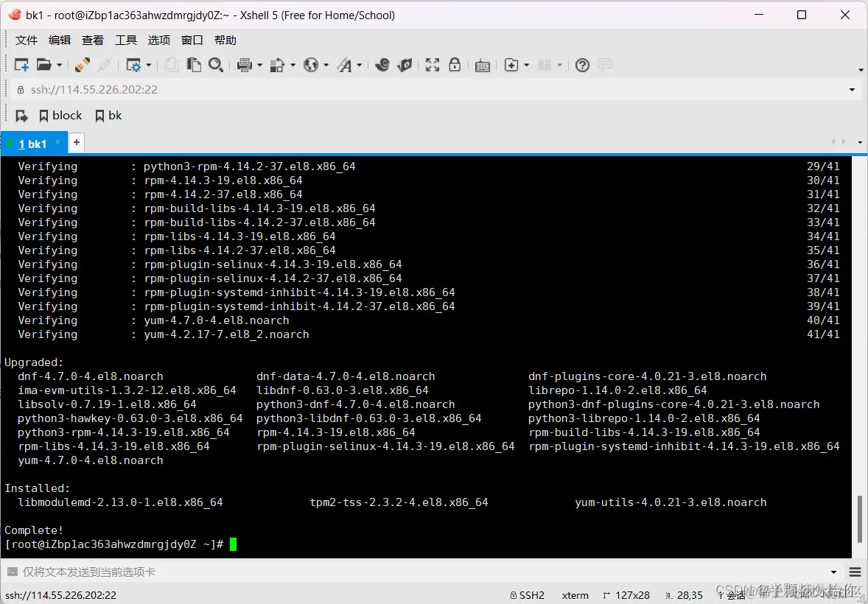Open the 帮助 menu
Image resolution: width=868 pixels, height=604 pixels.
(x=225, y=40)
